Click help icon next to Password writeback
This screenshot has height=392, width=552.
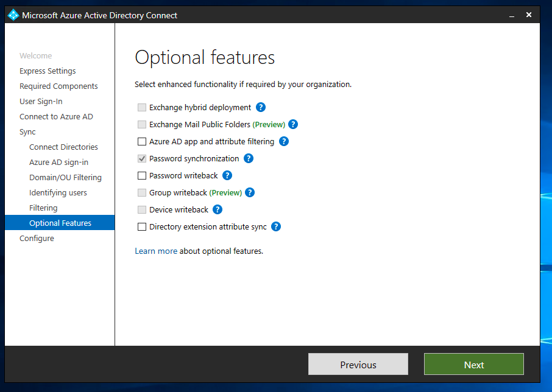pyautogui.click(x=227, y=175)
